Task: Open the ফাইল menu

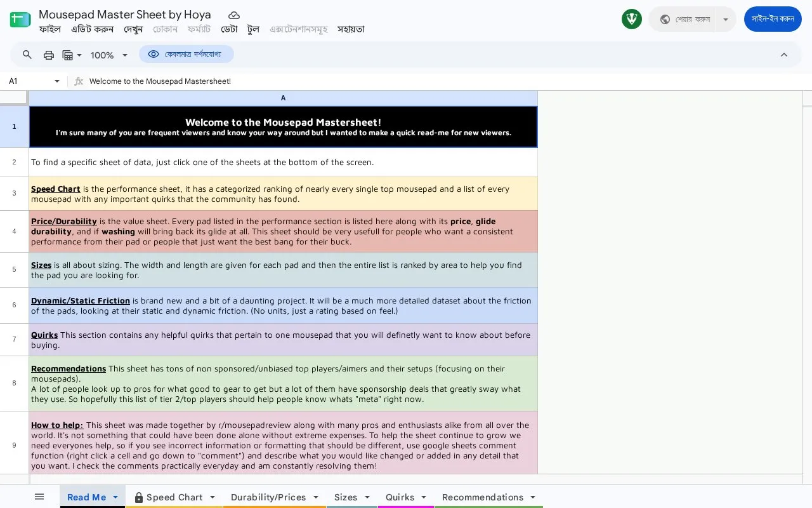Action: [x=49, y=29]
